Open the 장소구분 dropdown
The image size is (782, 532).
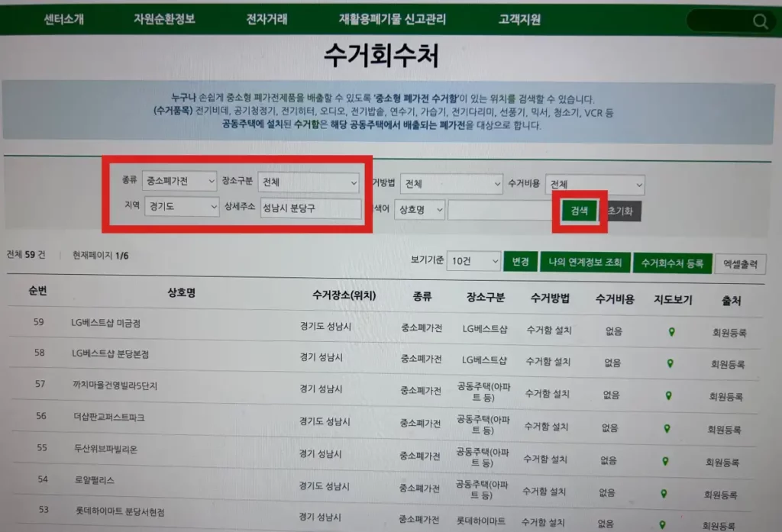309,182
